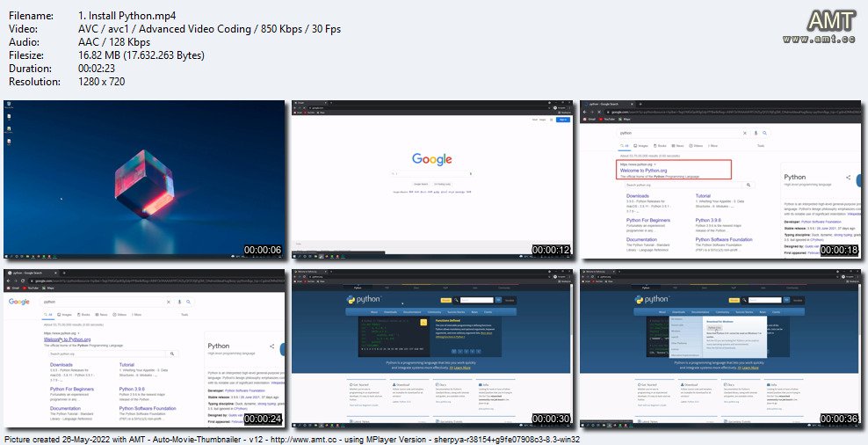Switch to the Books tab in the 00:00:18 frame
Image resolution: width=868 pixels, height=445 pixels.
click(x=661, y=146)
